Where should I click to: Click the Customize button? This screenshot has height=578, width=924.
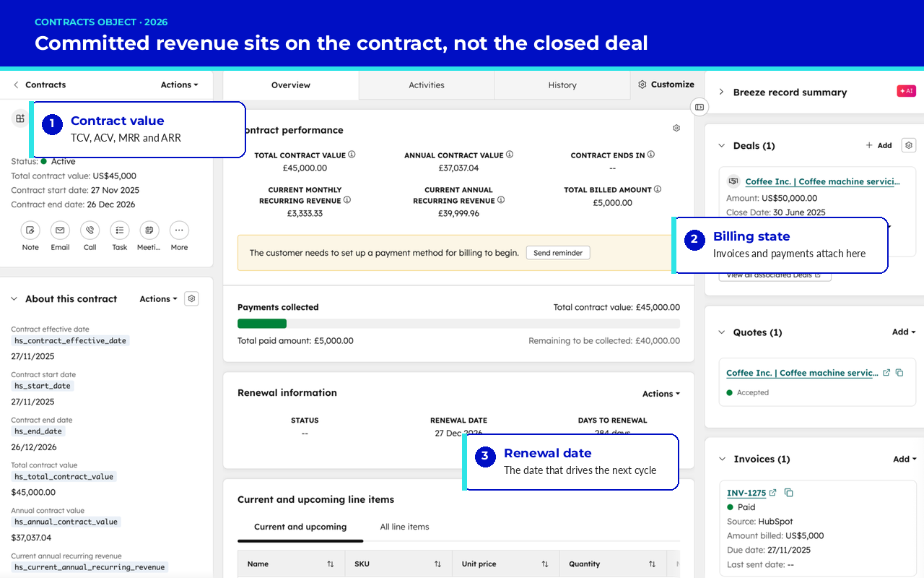point(666,85)
